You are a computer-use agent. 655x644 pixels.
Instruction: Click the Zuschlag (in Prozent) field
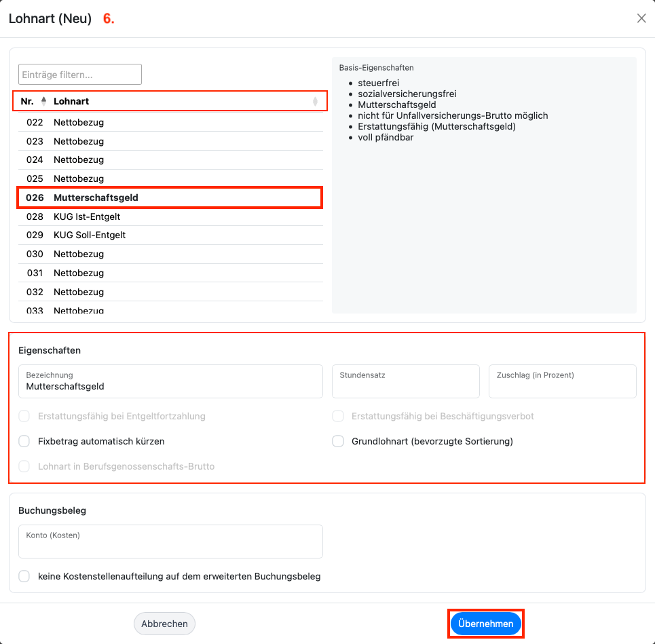click(x=562, y=381)
